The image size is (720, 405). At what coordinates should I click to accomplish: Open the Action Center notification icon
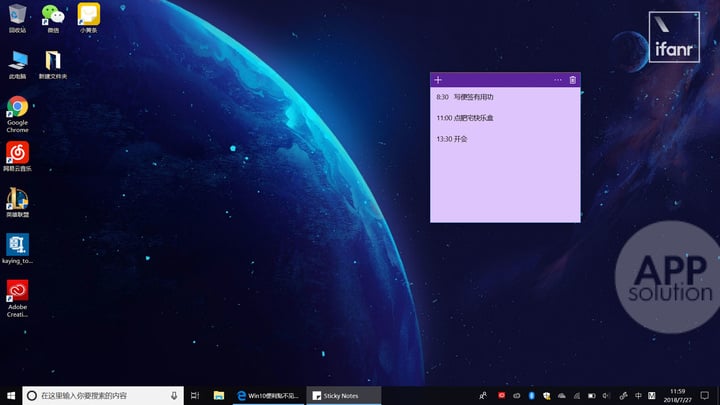pyautogui.click(x=705, y=395)
